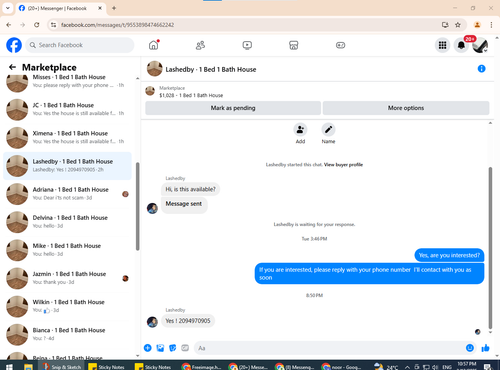The image size is (500, 370).
Task: Bookmark this page with star icon
Action: [458, 25]
